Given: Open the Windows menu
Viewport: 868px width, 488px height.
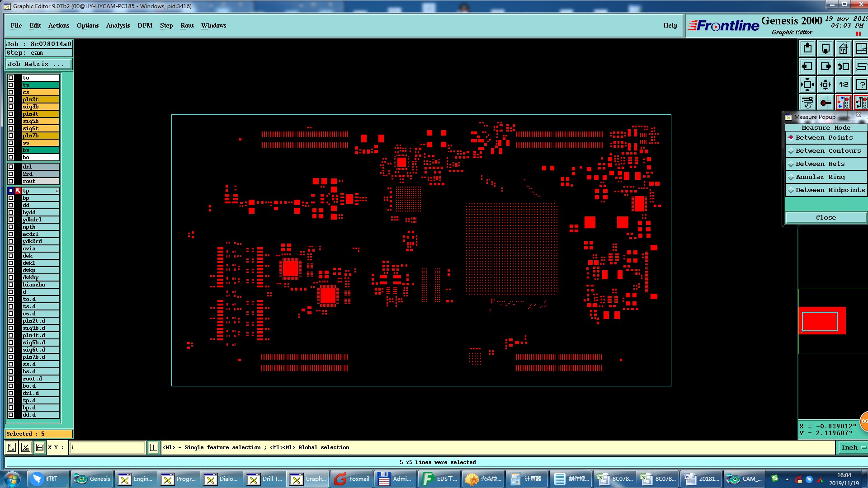Looking at the screenshot, I should coord(213,26).
